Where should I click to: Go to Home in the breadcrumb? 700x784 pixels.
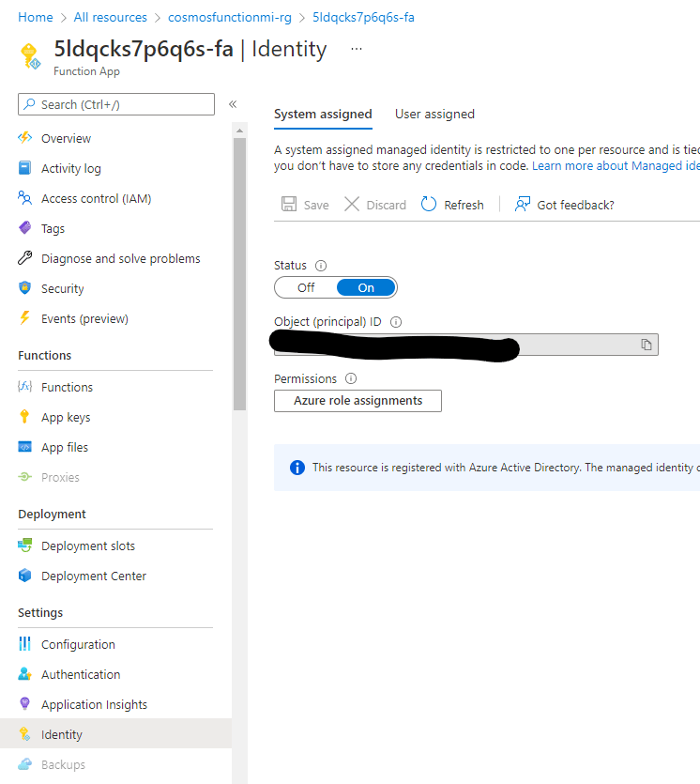click(36, 17)
